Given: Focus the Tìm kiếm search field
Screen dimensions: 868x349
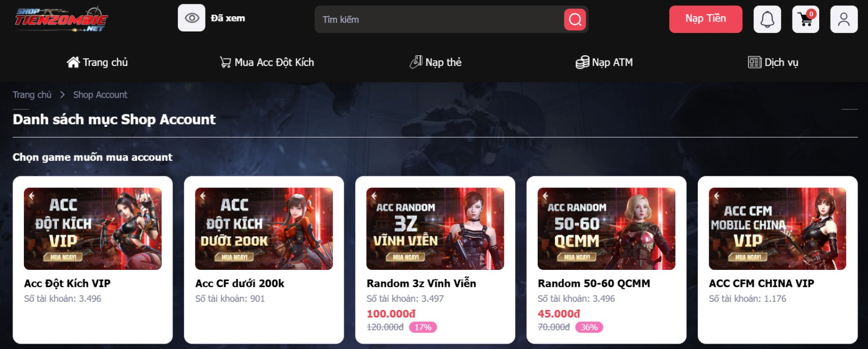Looking at the screenshot, I should click(439, 20).
